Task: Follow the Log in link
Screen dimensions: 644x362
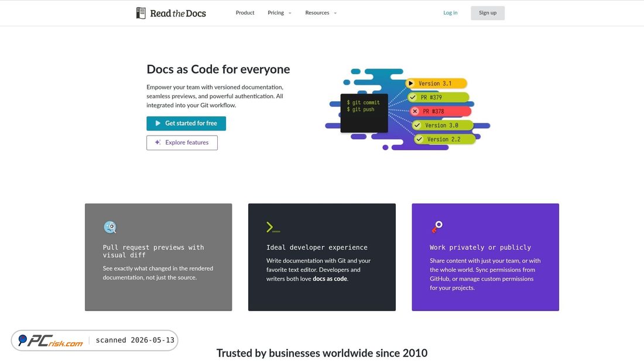Action: pyautogui.click(x=450, y=13)
